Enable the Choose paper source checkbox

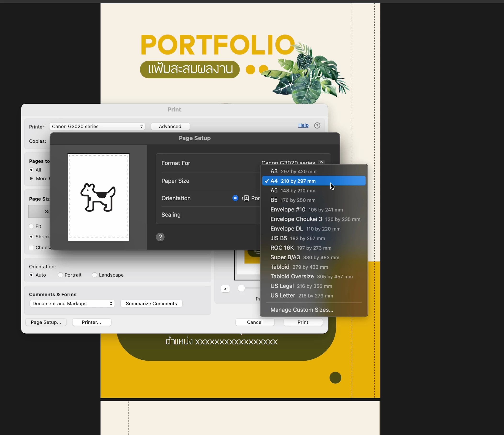[31, 248]
